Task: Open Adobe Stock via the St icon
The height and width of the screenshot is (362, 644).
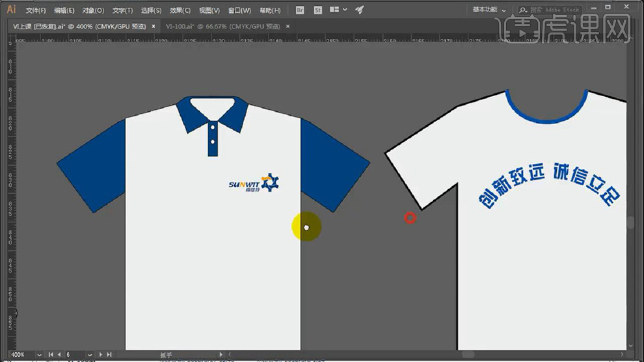Action: [317, 10]
